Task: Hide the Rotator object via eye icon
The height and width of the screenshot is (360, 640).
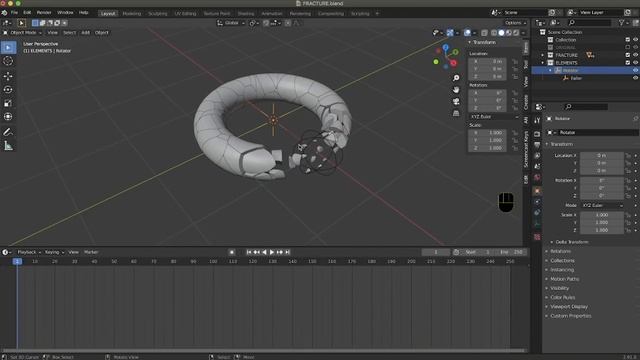Action: tap(635, 70)
